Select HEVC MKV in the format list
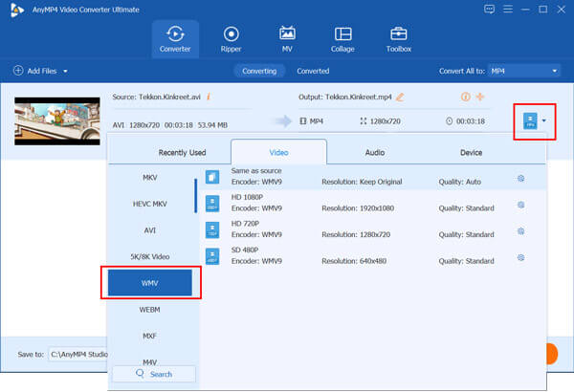 pos(150,204)
